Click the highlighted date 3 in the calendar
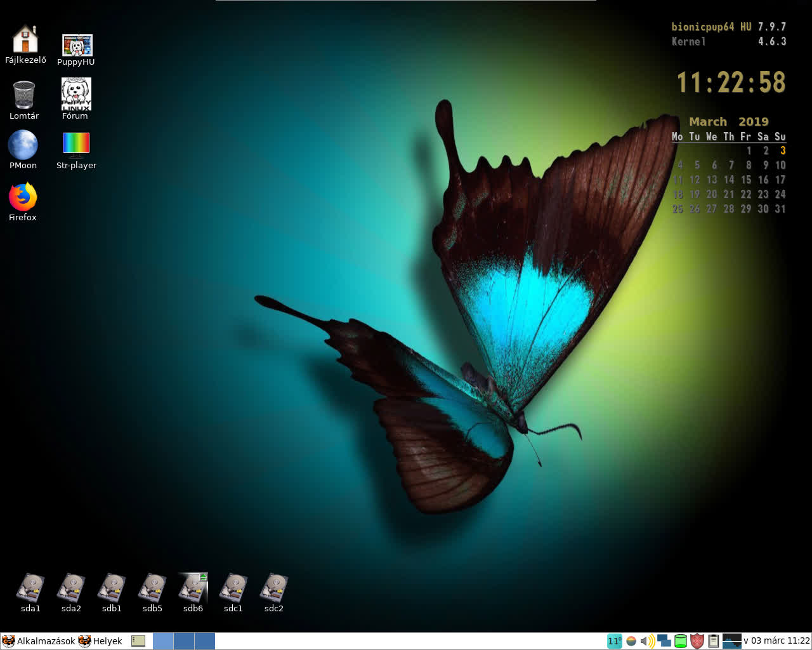Viewport: 812px width, 650px height. 783,150
